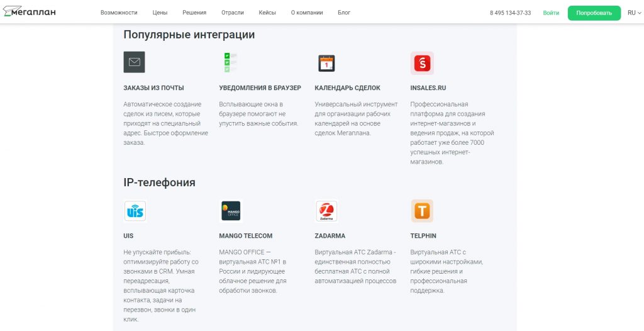Click the green Попробовать button

click(594, 13)
